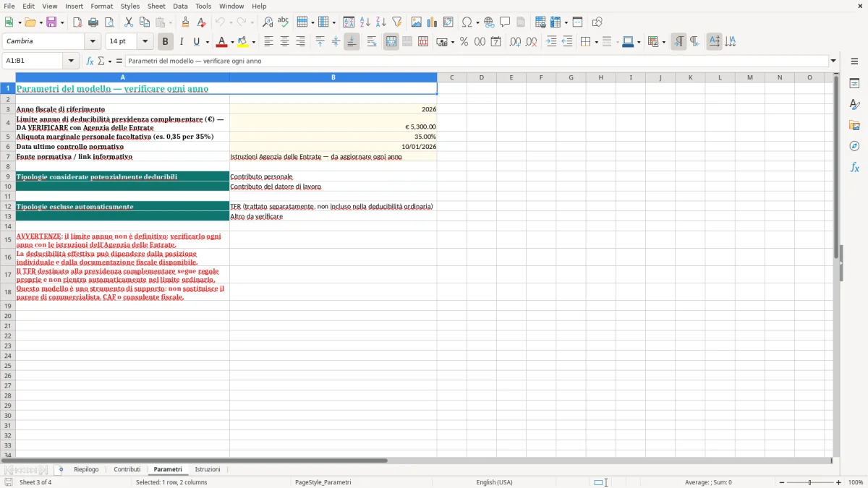This screenshot has width=868, height=488.
Task: Apply the red font color
Action: [221, 42]
